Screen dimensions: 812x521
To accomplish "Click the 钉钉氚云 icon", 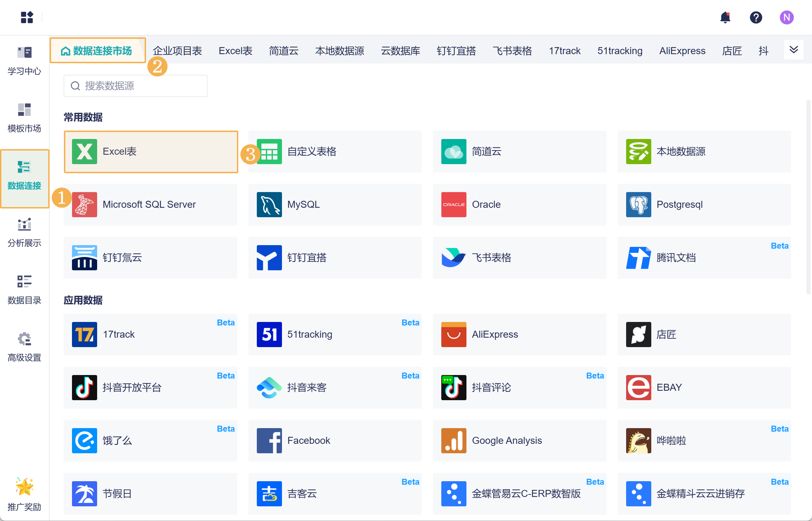I will pos(85,258).
